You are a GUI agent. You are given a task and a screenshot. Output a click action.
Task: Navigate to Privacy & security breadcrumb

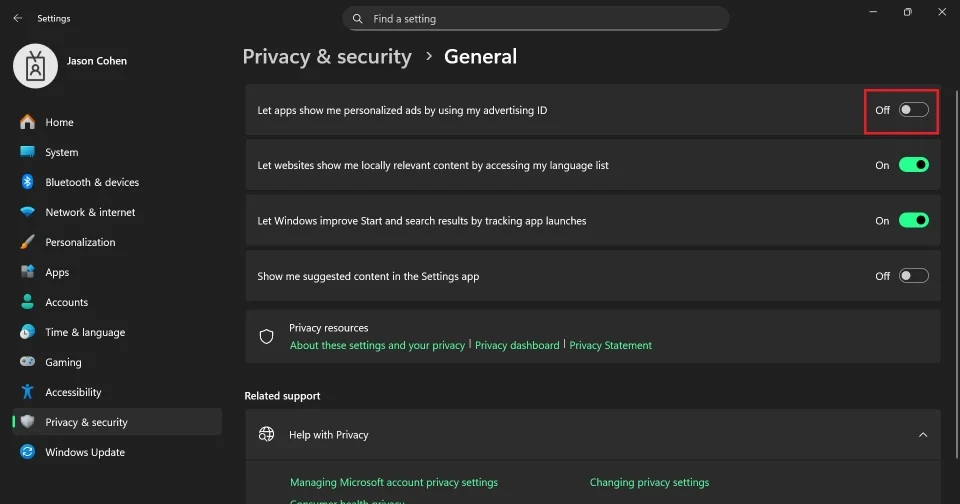[x=327, y=57]
